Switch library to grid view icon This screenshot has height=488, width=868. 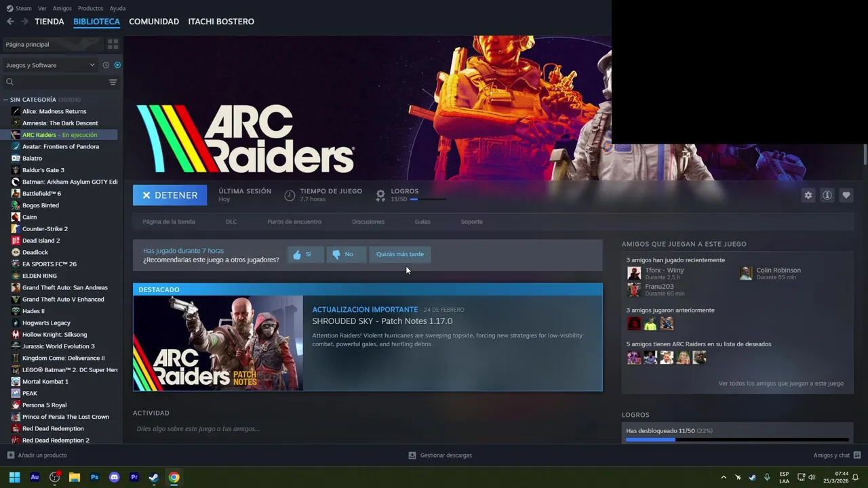point(113,44)
